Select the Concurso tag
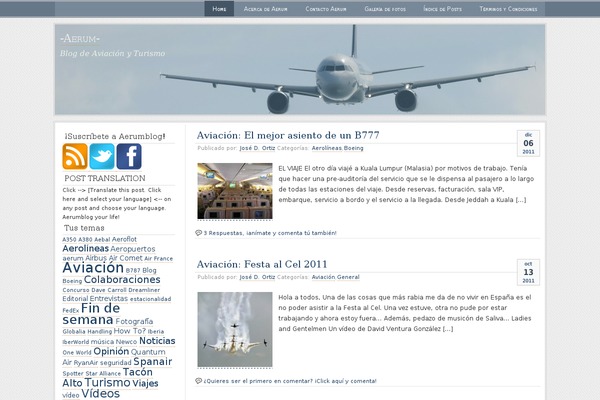600x400 pixels. [x=76, y=290]
